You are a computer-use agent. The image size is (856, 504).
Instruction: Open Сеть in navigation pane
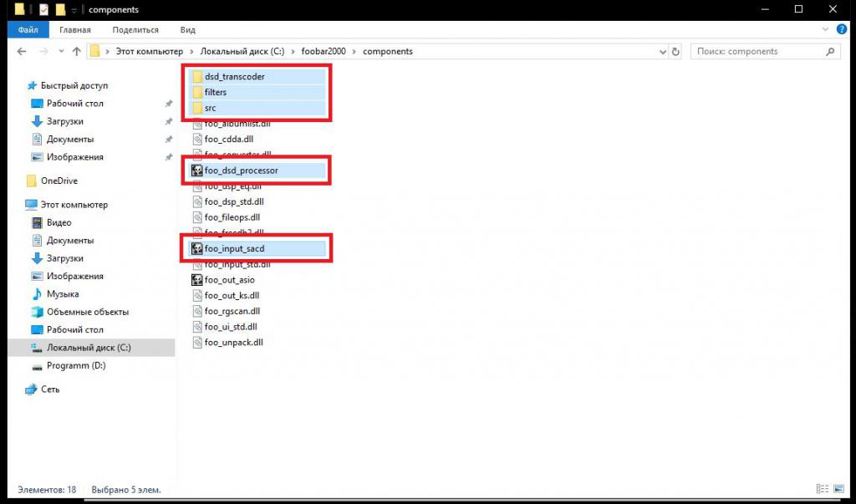(50, 389)
